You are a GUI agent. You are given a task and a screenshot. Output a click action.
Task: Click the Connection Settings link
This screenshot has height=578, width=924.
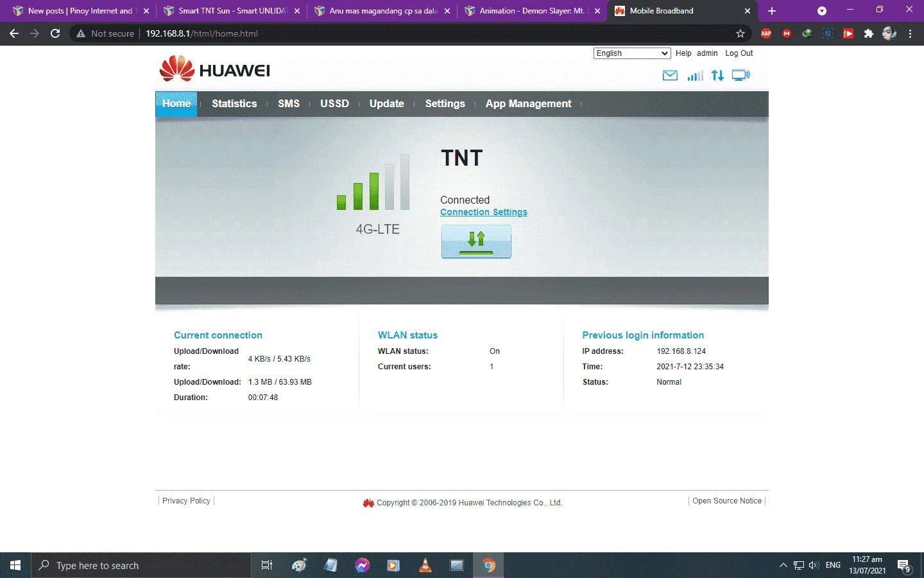pos(484,212)
